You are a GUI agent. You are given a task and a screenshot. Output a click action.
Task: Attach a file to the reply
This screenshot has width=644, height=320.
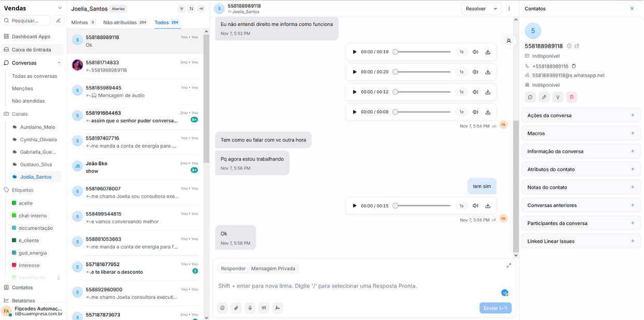click(x=236, y=308)
